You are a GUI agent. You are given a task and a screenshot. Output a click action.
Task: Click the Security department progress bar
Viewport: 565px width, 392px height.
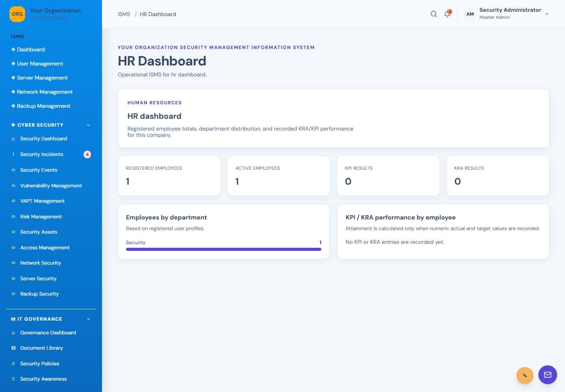pyautogui.click(x=224, y=249)
